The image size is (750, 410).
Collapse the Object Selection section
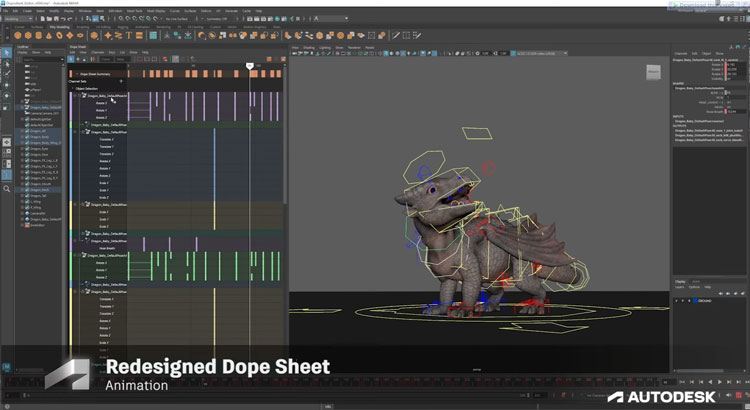(72, 88)
